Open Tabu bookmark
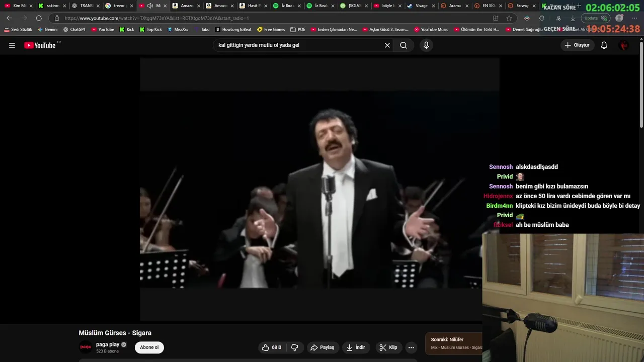 201,30
